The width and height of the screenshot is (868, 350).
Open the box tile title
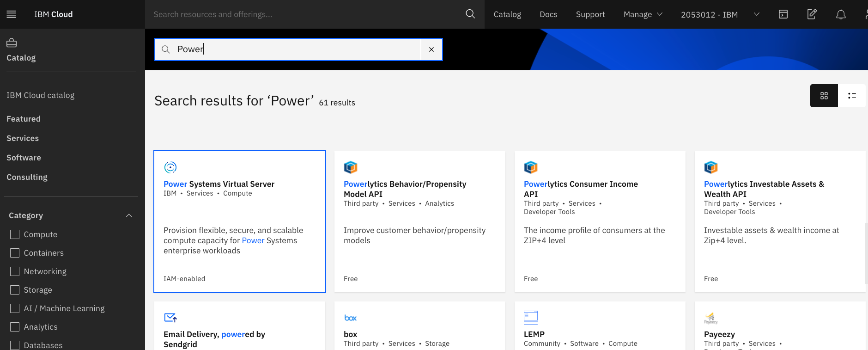click(350, 334)
